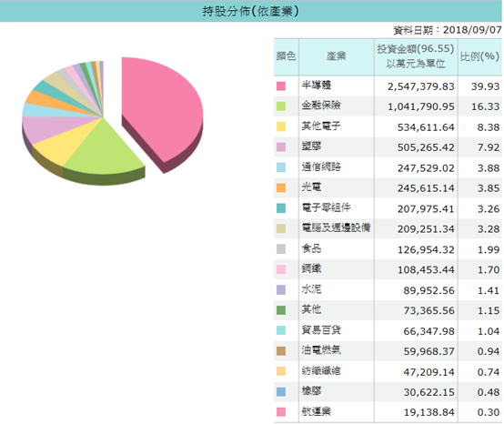Click the 產業 column header
The image size is (504, 424).
point(337,56)
